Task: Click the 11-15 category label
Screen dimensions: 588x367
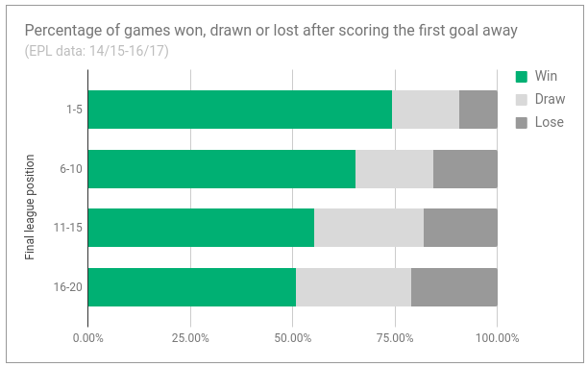Action: click(68, 228)
